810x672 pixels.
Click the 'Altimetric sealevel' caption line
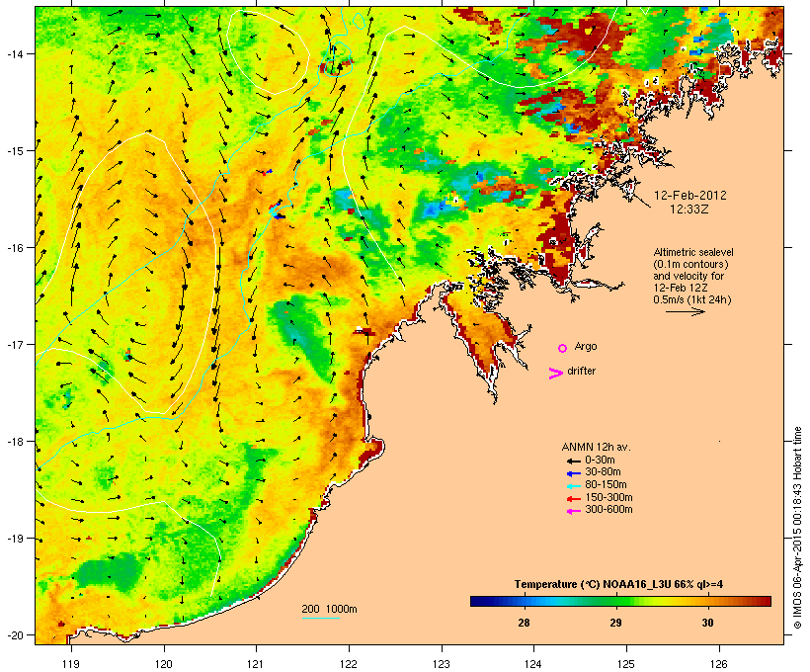pyautogui.click(x=693, y=252)
